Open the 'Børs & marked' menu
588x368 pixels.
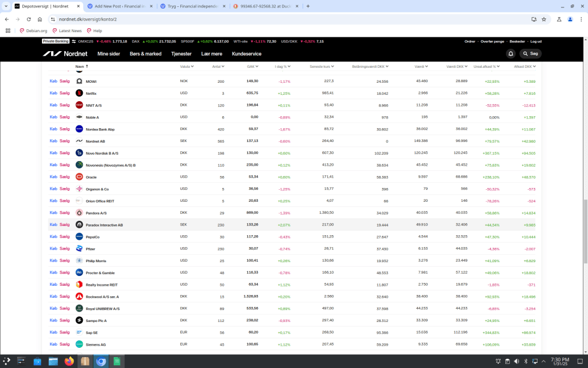point(145,53)
